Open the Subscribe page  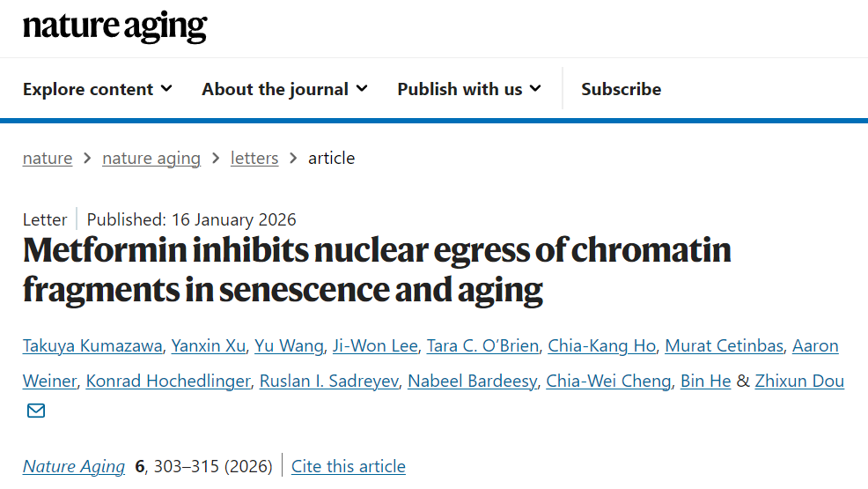tap(621, 89)
